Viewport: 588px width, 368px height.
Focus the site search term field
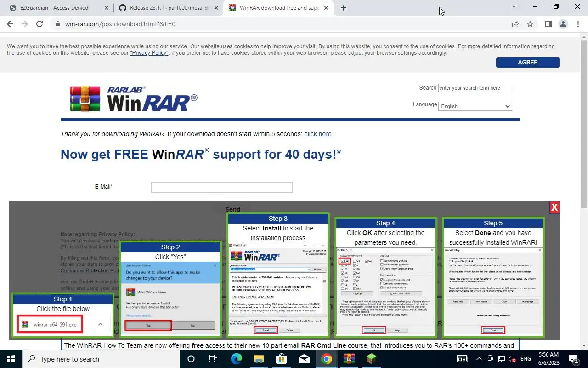pyautogui.click(x=475, y=88)
